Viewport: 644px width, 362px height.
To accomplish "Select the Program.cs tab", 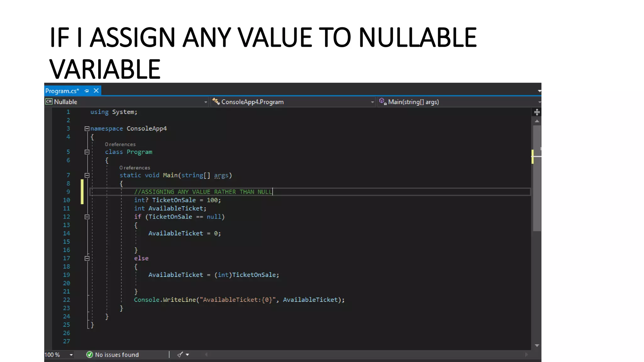I will tap(62, 91).
